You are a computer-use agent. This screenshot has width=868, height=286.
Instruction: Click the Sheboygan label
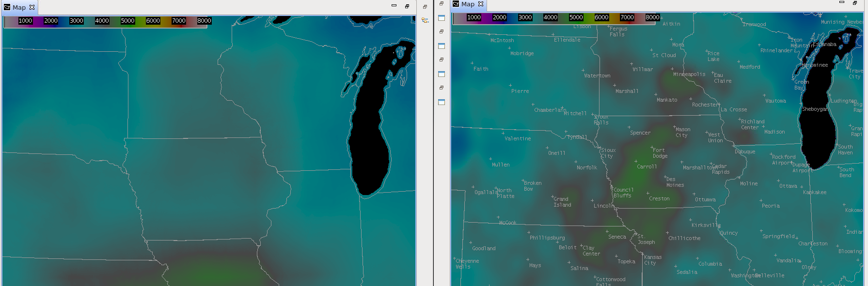pyautogui.click(x=815, y=109)
